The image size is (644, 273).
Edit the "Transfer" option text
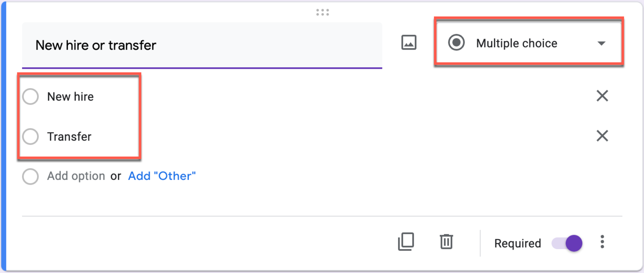click(x=69, y=137)
